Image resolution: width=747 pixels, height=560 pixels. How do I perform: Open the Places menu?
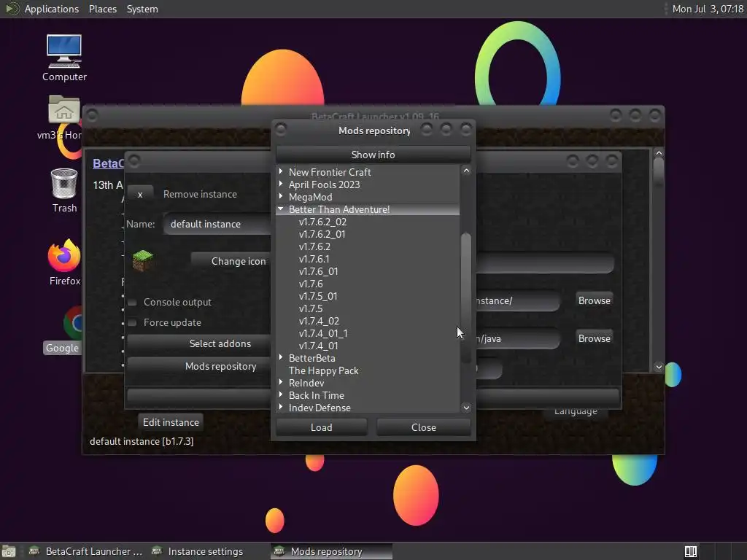pos(102,9)
